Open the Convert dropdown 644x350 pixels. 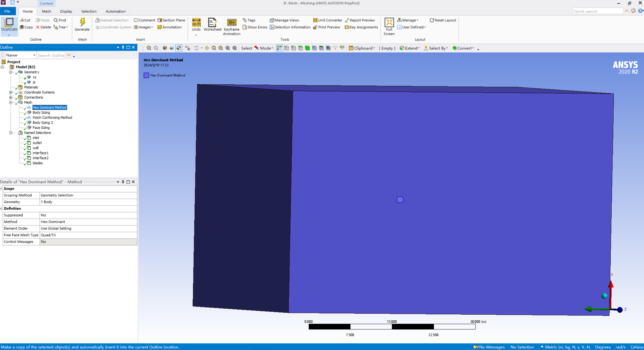point(463,48)
